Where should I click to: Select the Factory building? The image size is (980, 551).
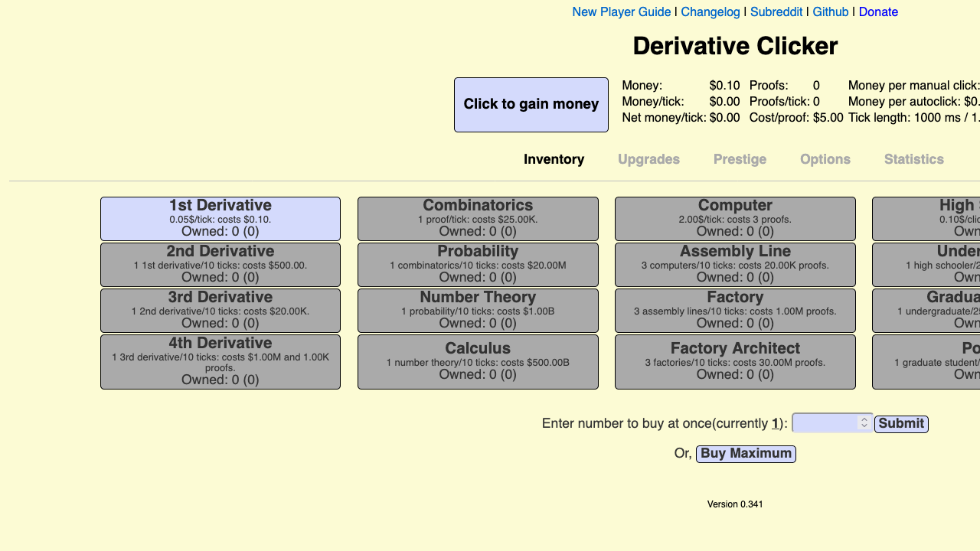735,311
